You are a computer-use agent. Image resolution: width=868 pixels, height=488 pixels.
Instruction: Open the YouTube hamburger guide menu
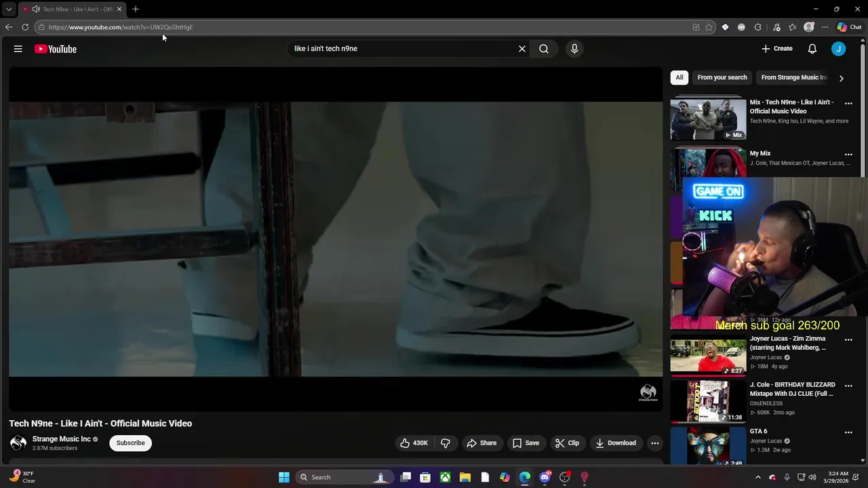tap(18, 49)
